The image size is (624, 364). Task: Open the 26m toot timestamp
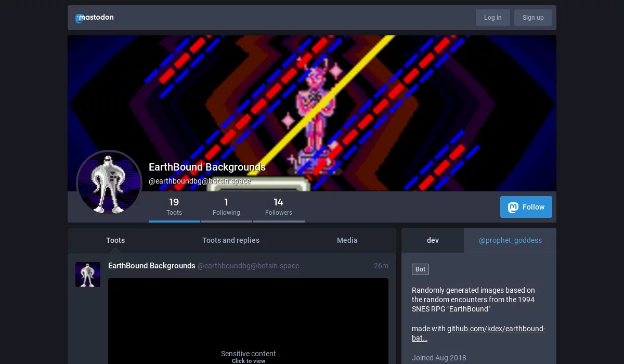click(x=381, y=266)
